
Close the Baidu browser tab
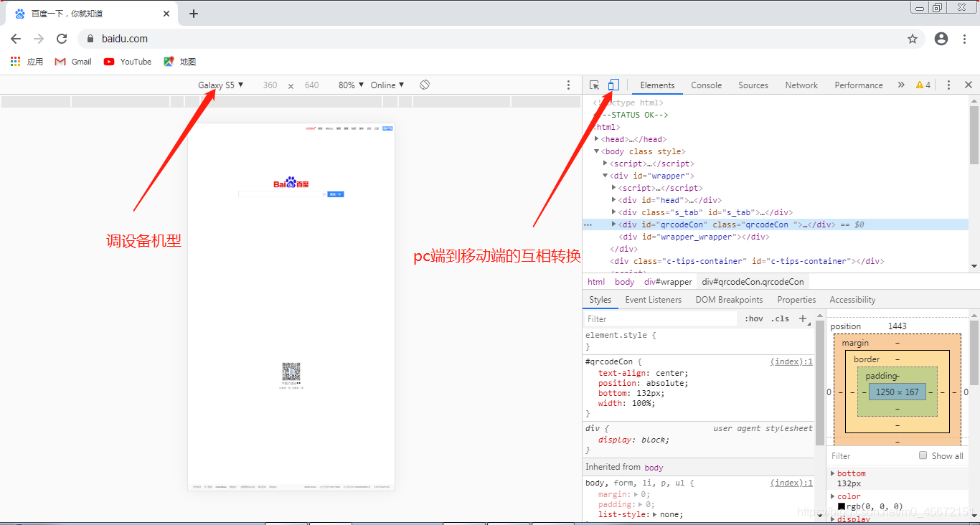[x=166, y=14]
